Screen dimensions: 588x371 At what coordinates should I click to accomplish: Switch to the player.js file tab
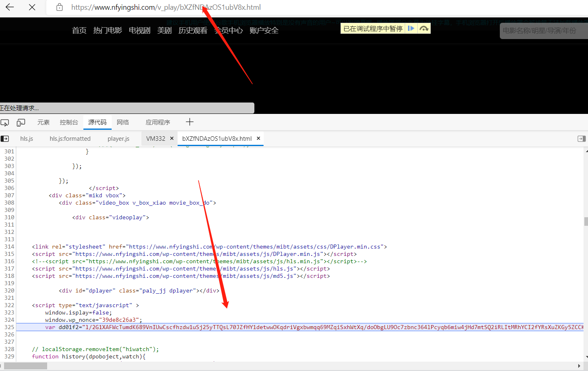click(x=119, y=139)
